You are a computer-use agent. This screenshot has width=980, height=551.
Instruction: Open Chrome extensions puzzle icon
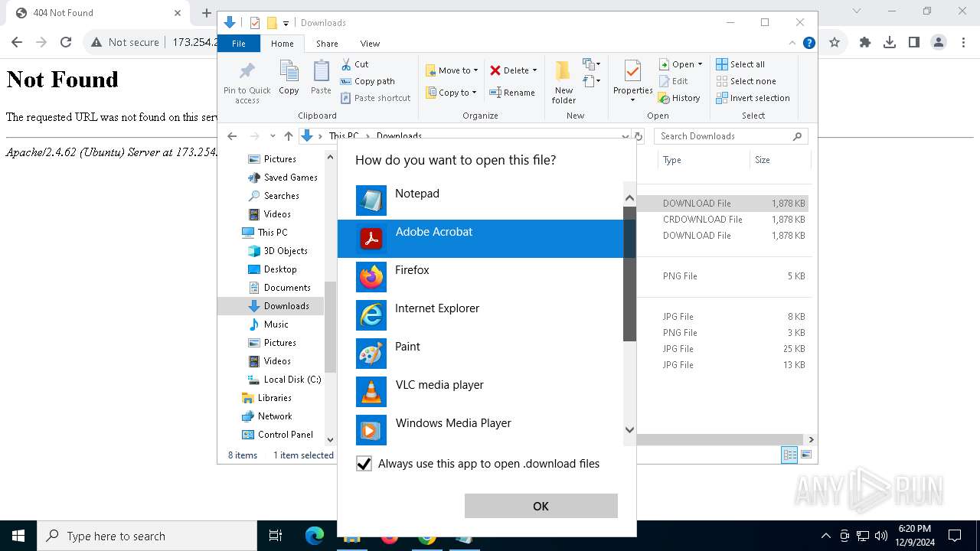tap(864, 43)
